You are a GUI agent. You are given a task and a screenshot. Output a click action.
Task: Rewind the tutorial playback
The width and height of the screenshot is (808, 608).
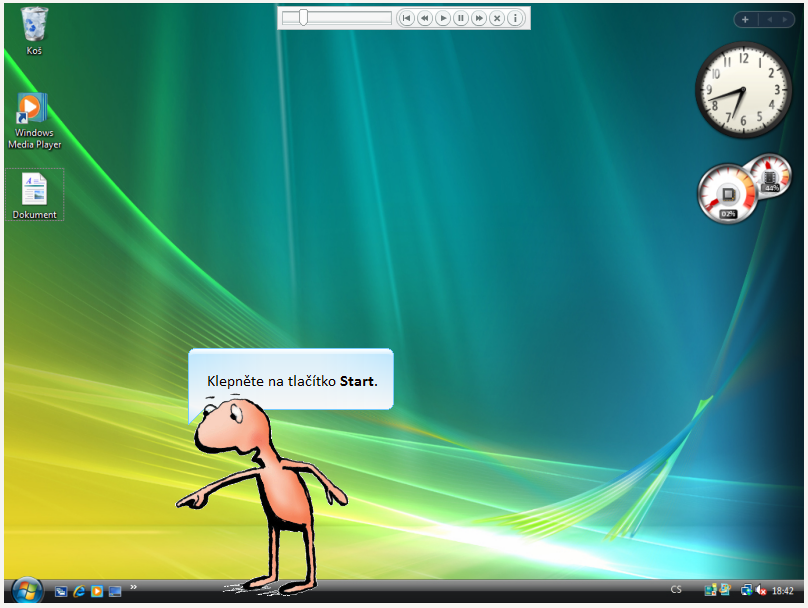[425, 18]
